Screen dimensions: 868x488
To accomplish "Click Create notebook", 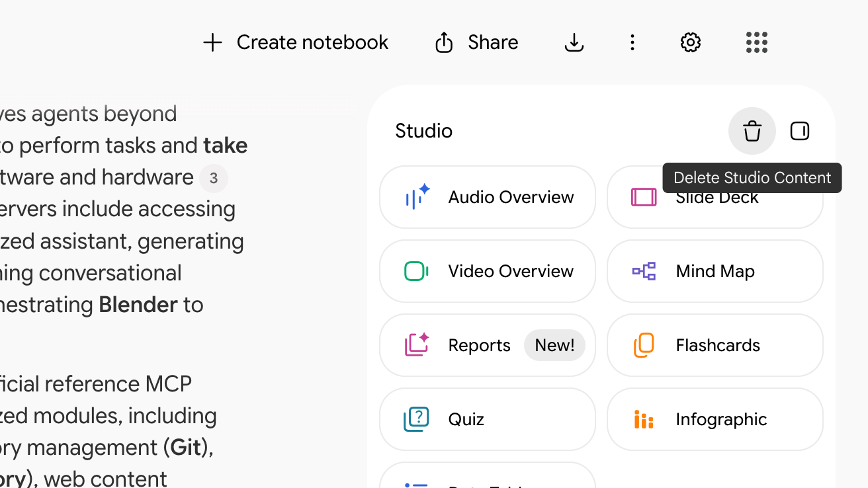I will pos(296,42).
